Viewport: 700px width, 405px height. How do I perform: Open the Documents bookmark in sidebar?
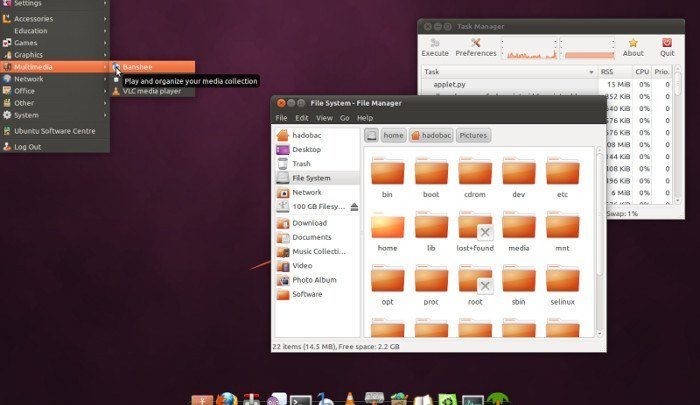click(317, 237)
